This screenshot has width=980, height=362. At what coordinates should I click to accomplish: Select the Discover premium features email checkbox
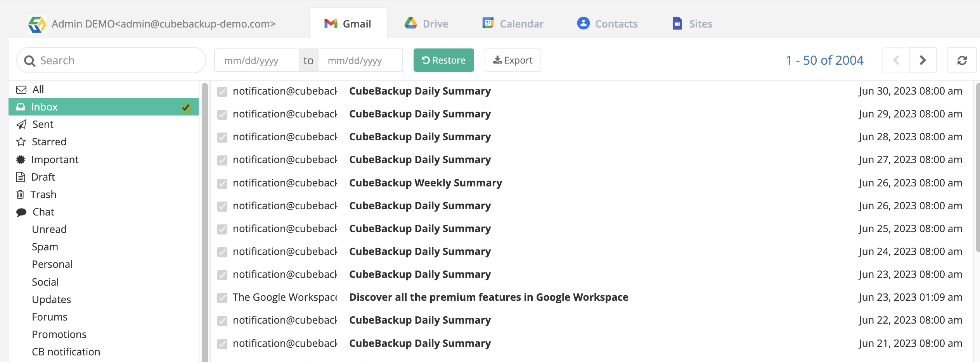pos(222,297)
